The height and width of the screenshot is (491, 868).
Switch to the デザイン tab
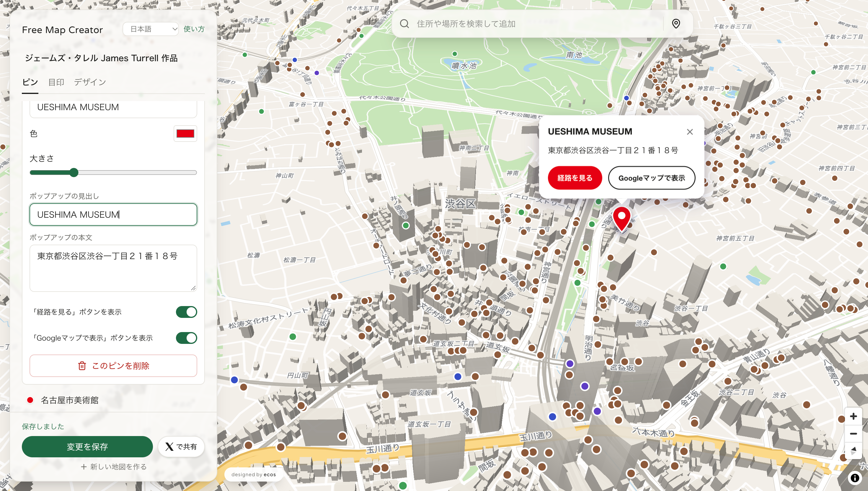coord(90,82)
